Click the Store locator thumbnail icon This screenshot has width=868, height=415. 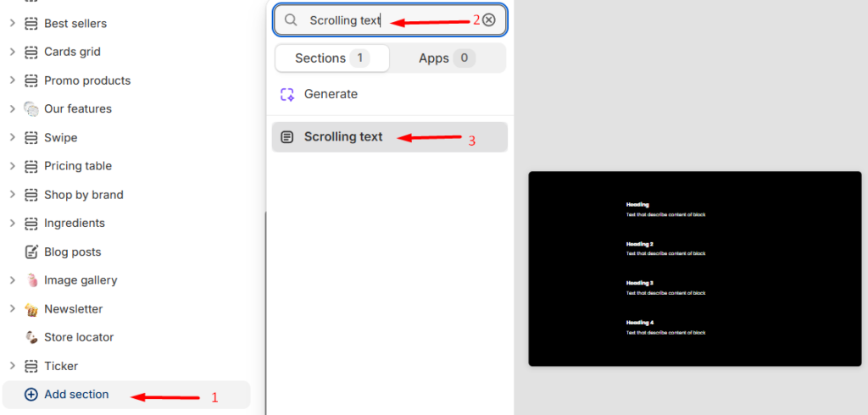(31, 338)
